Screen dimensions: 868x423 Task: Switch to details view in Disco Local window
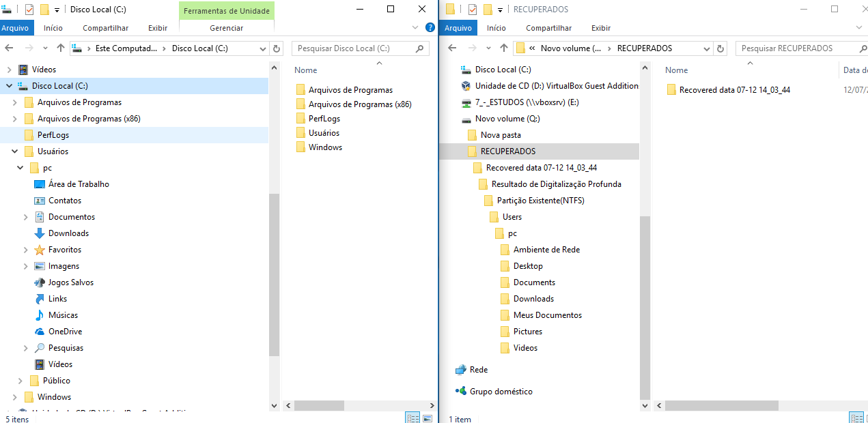click(x=412, y=418)
